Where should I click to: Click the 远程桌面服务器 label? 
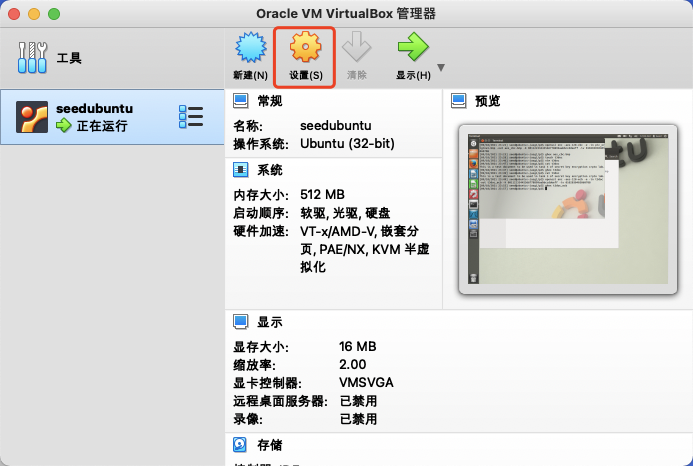coord(280,401)
